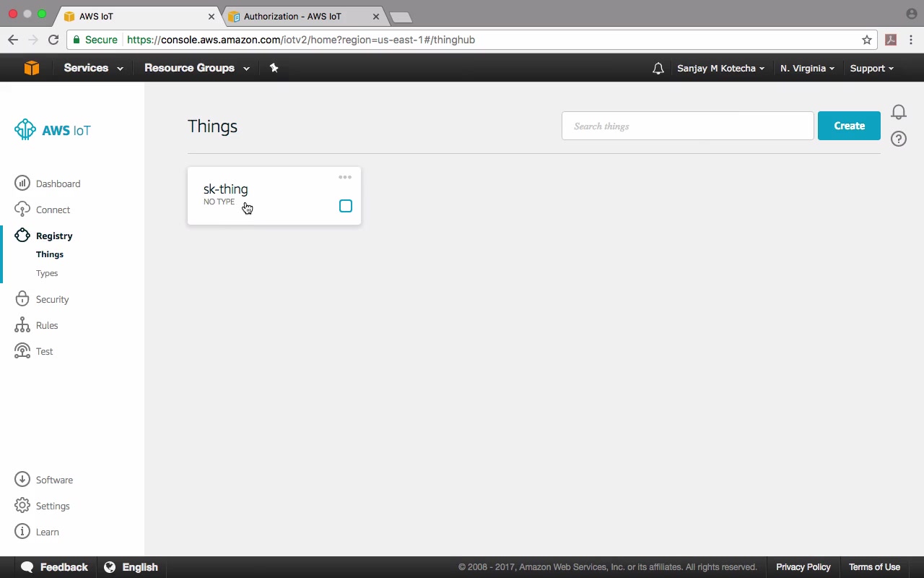Viewport: 924px width, 578px height.
Task: Click the browser address bar URL
Action: pyautogui.click(x=301, y=40)
